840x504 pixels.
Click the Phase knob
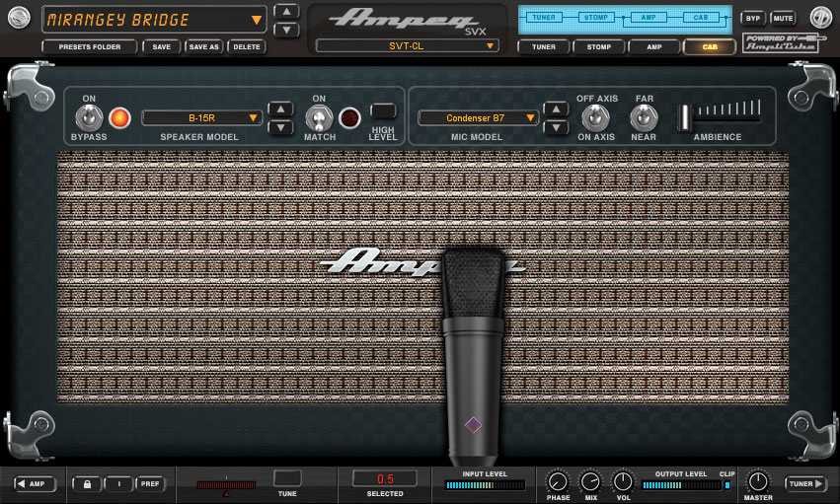pos(558,481)
